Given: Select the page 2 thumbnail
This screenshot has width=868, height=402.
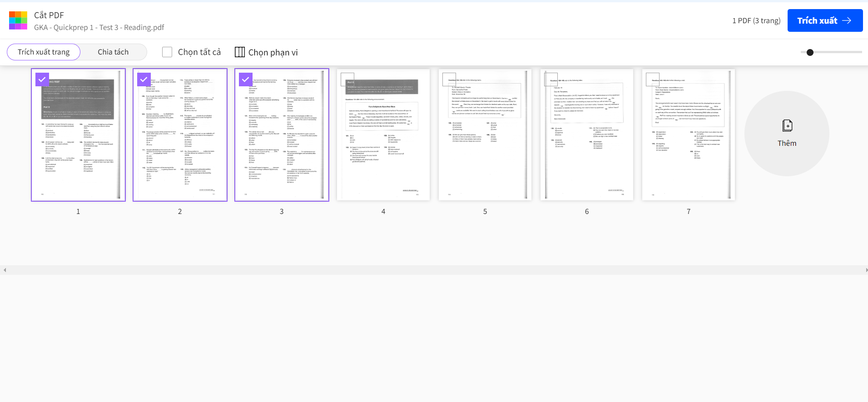Looking at the screenshot, I should (x=180, y=135).
